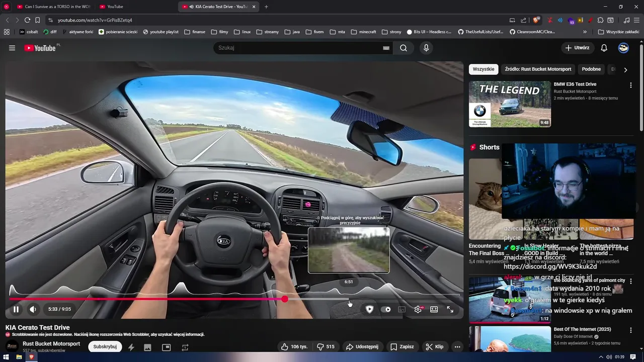Image resolution: width=644 pixels, height=362 pixels.
Task: Open the Rust Bucket Motorsport channel avatar
Action: [x=12, y=346]
